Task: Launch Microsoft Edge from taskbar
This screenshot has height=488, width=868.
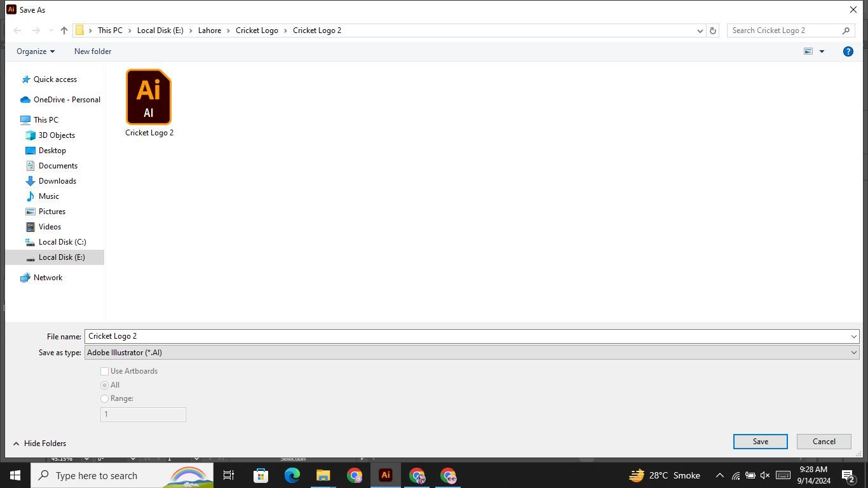Action: click(x=292, y=475)
